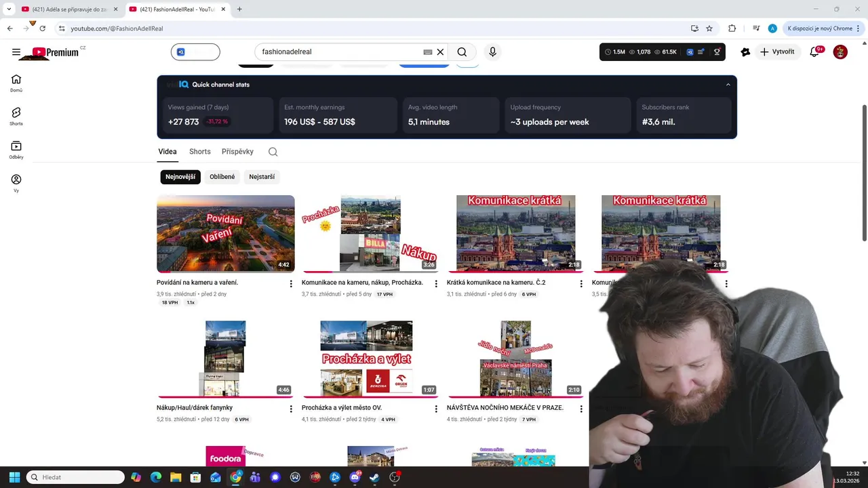This screenshot has height=488, width=868.
Task: Open Domů in the sidebar
Action: (16, 83)
